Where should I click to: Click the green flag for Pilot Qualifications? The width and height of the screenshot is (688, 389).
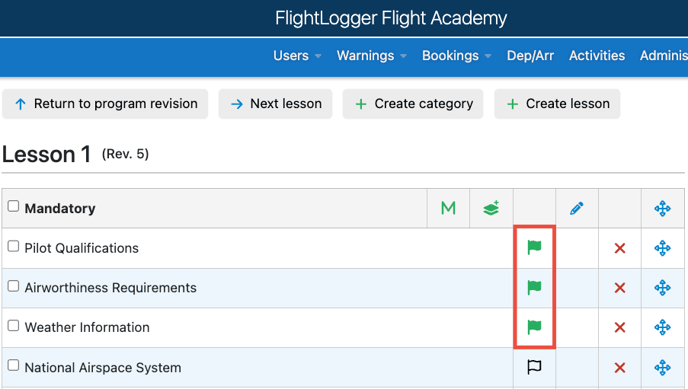point(534,248)
